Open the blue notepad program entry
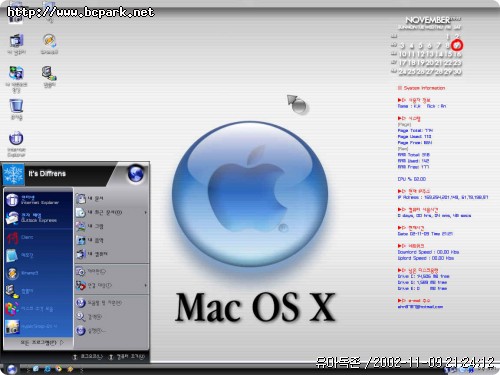 (x=38, y=255)
